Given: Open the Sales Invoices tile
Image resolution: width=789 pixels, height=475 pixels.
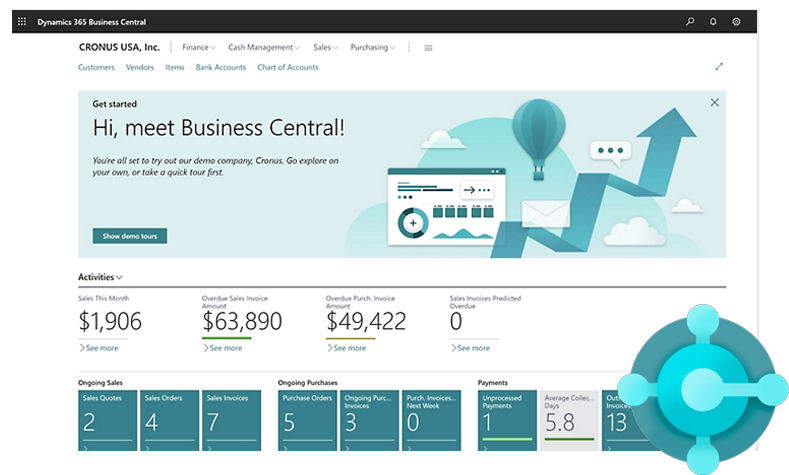Looking at the screenshot, I should pos(231,421).
